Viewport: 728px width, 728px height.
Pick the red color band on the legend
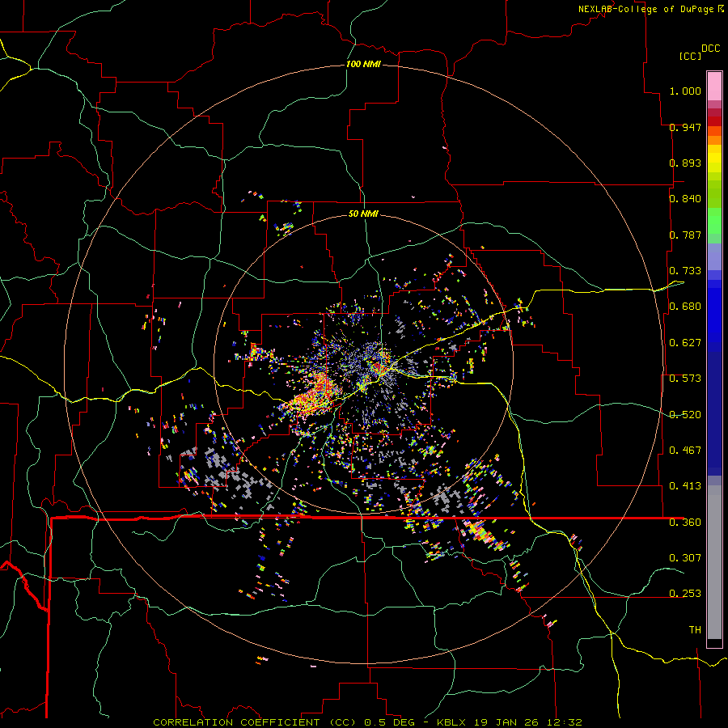point(714,121)
